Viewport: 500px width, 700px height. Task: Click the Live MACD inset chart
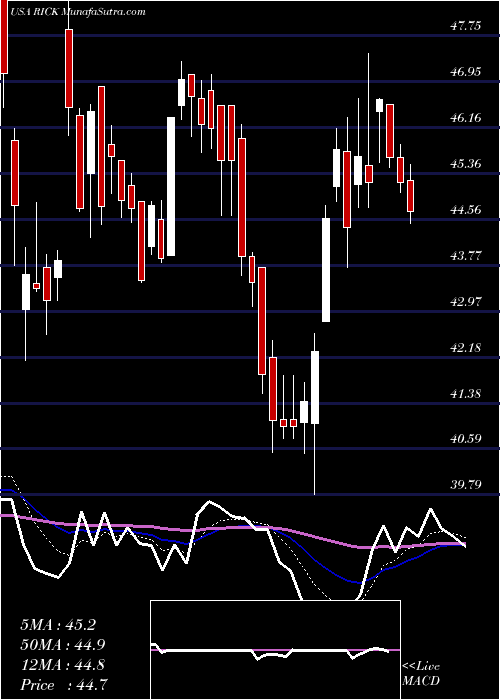tap(275, 650)
